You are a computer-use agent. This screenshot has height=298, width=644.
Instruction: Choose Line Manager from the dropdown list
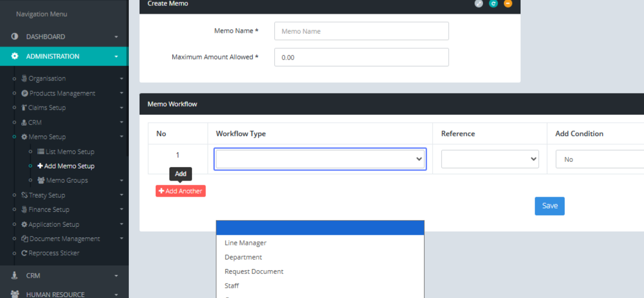pyautogui.click(x=245, y=243)
